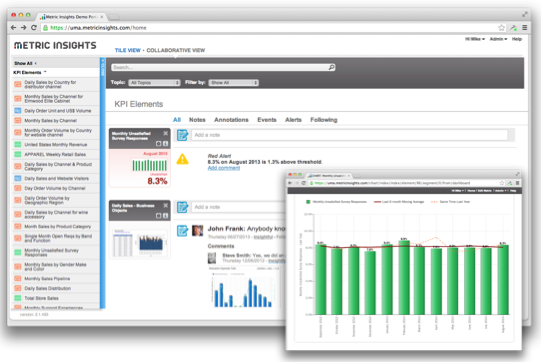The height and width of the screenshot is (362, 541).
Task: Bookmark star in the chart popup window
Action: tap(502, 183)
